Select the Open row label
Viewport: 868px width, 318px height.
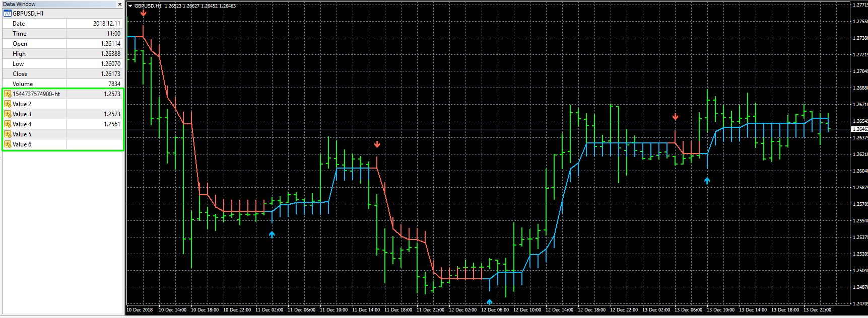[20, 44]
